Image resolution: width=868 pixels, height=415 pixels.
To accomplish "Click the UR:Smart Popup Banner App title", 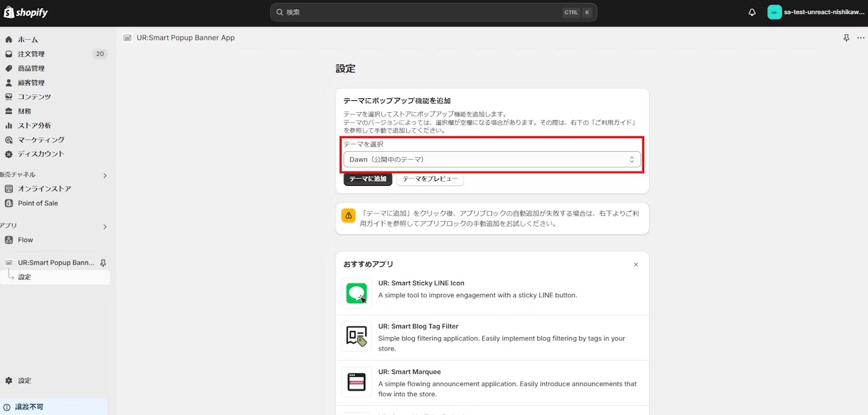I will point(186,38).
